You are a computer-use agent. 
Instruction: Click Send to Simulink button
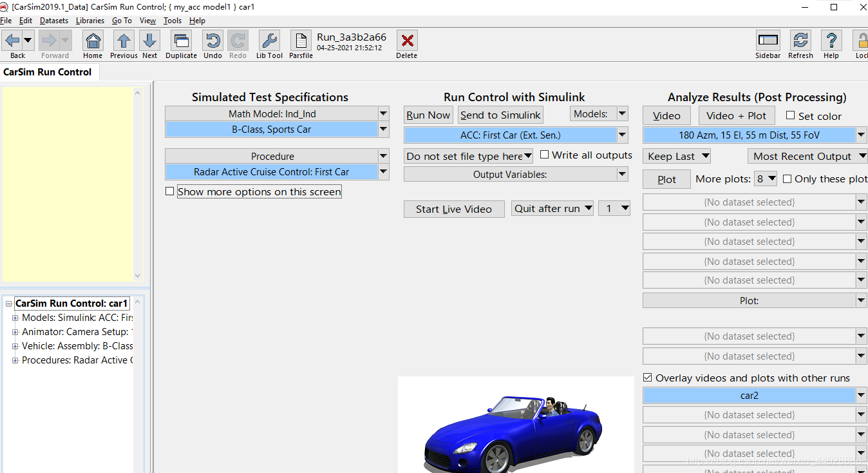500,115
